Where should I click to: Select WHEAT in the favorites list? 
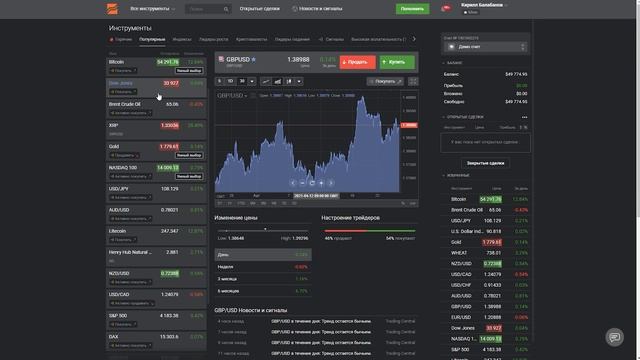coord(485,253)
